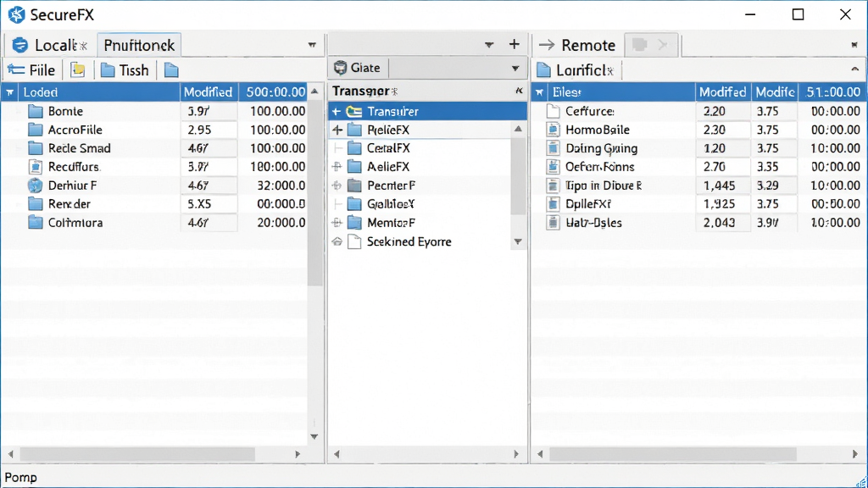The height and width of the screenshot is (488, 868).
Task: Select the Remote tab
Action: pos(577,45)
